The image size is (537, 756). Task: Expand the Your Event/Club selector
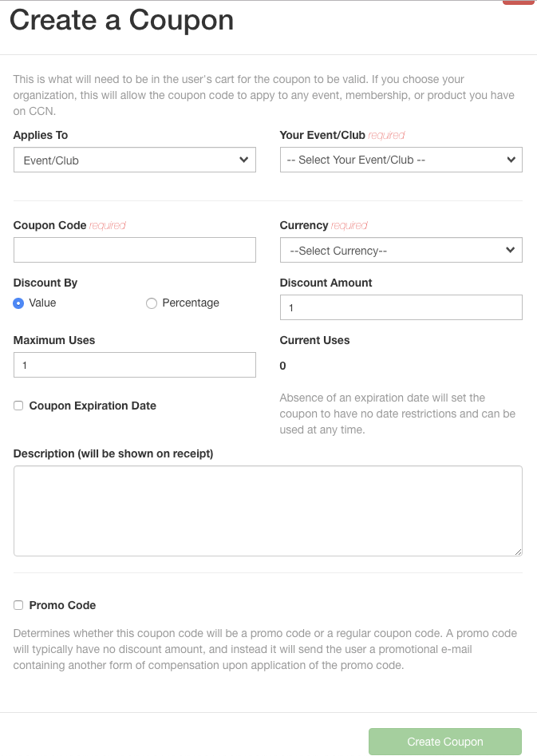pyautogui.click(x=401, y=160)
